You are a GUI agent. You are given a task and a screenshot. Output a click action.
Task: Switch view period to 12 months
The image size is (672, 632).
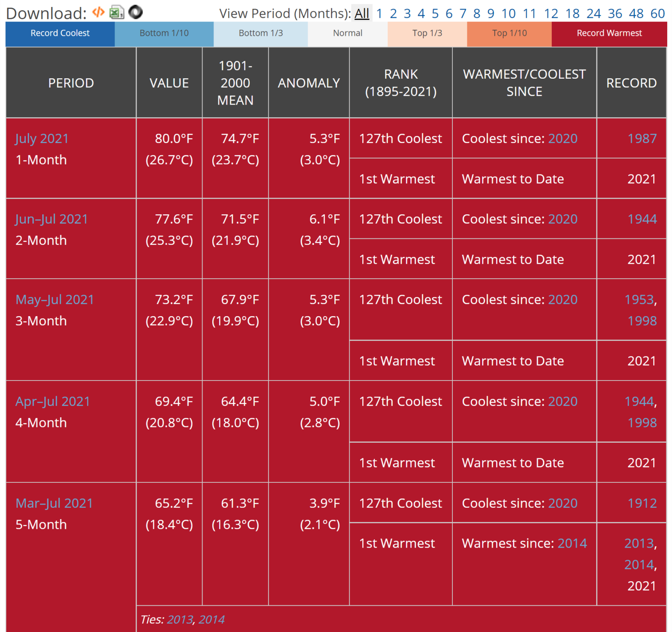(551, 14)
